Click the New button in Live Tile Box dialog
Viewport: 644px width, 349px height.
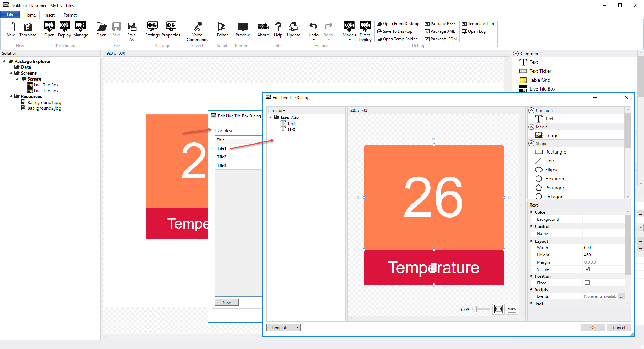pos(226,302)
